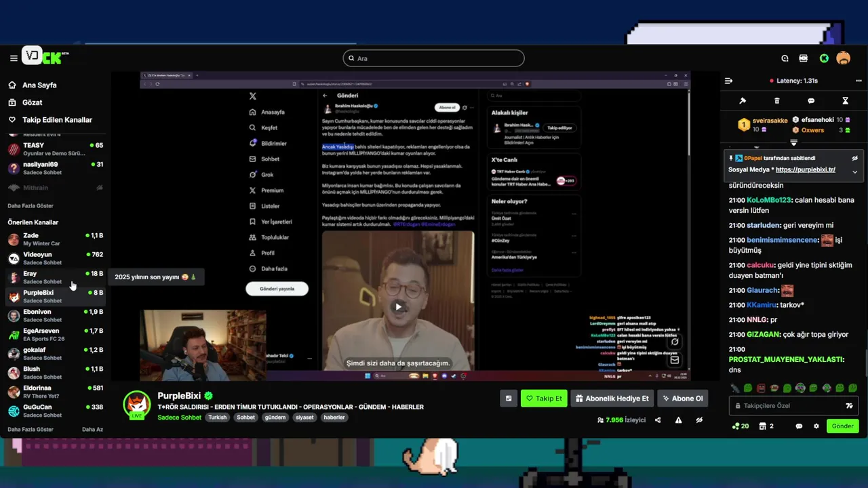Click the Ana Sayfa home icon
The width and height of the screenshot is (868, 488).
coord(12,85)
